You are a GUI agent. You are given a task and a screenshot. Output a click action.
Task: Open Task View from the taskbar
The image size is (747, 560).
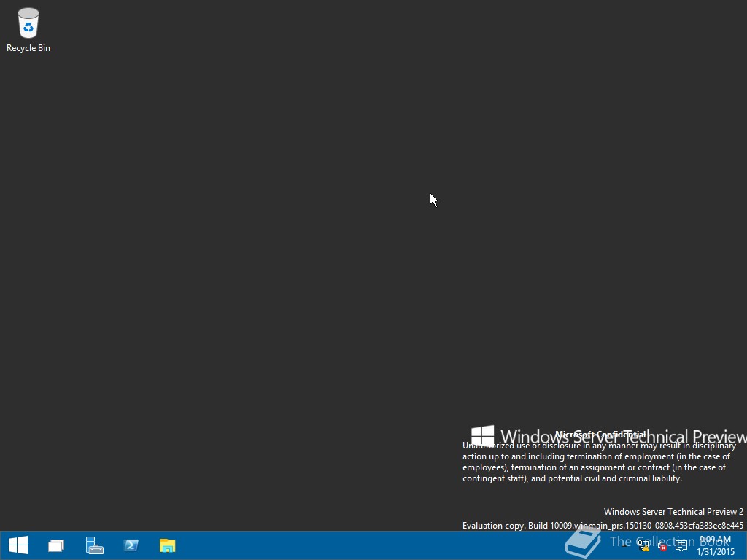point(56,545)
